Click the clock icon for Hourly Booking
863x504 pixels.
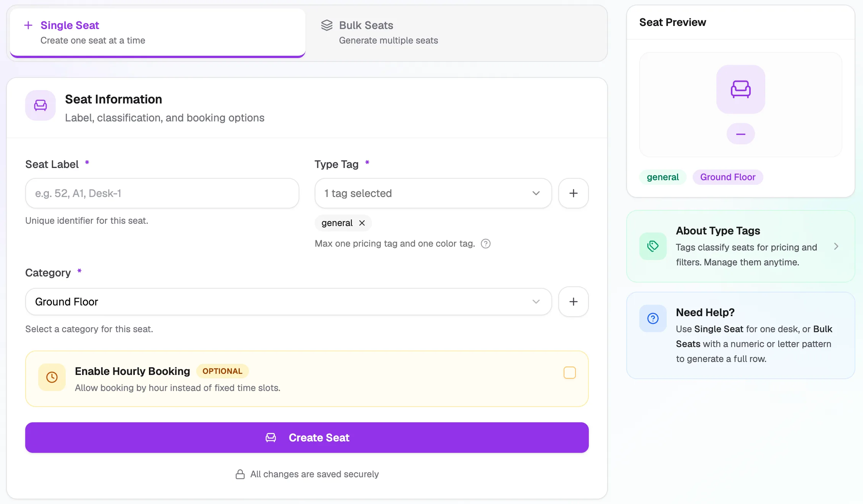click(x=52, y=377)
